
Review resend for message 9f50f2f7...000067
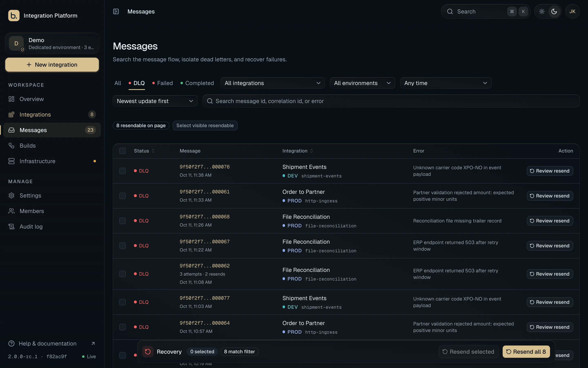pos(550,246)
